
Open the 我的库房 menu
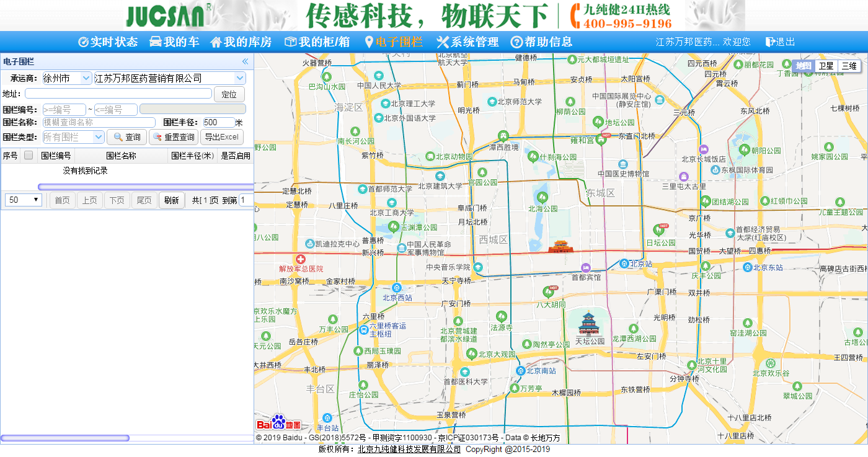(x=241, y=42)
